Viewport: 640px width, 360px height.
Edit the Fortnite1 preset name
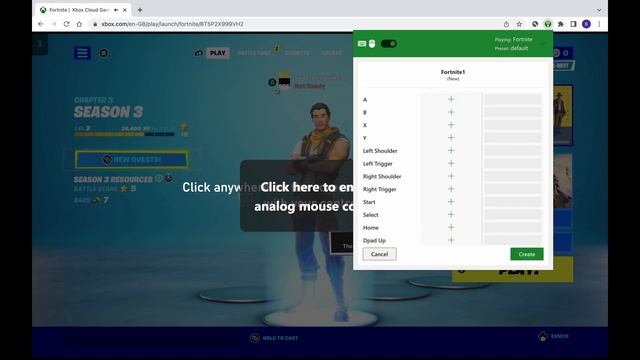pos(453,72)
